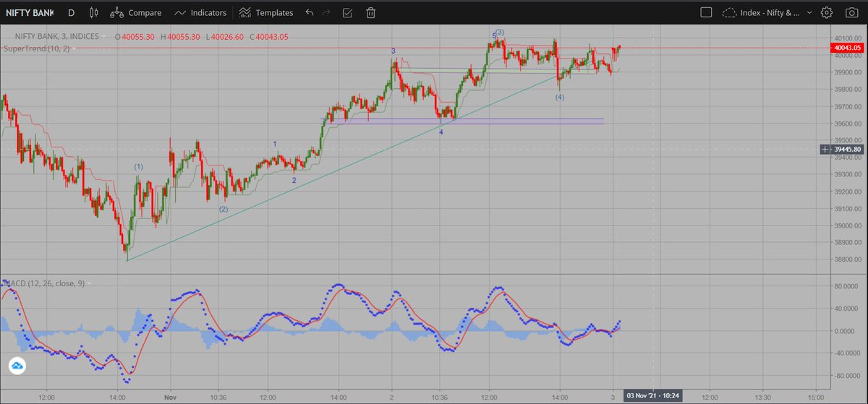Select the wave label (1) on chart
Viewport: 868px width, 404px height.
138,167
